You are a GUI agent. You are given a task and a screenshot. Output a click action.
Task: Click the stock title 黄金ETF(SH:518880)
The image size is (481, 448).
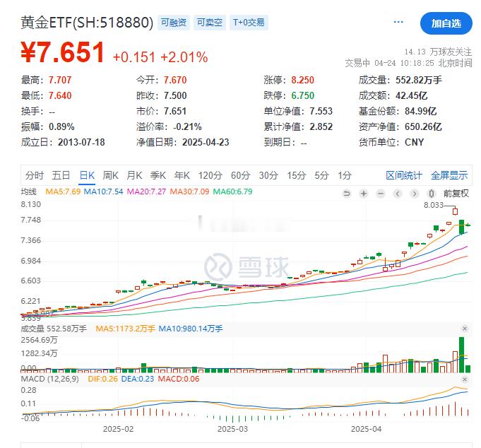tap(87, 23)
